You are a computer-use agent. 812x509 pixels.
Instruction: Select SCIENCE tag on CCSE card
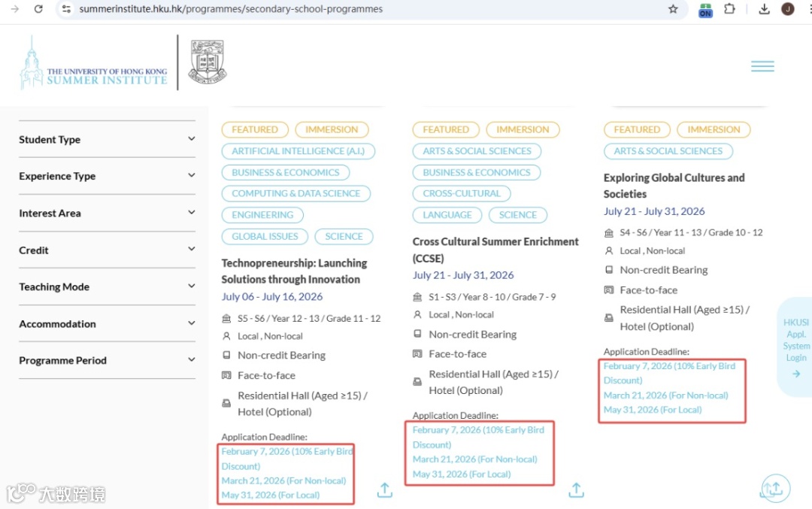518,215
